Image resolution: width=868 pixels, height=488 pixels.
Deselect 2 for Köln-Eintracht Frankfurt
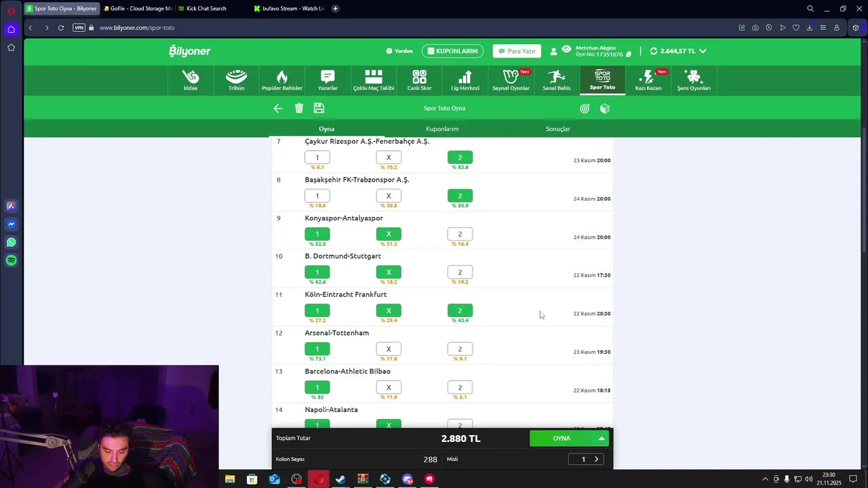click(460, 310)
